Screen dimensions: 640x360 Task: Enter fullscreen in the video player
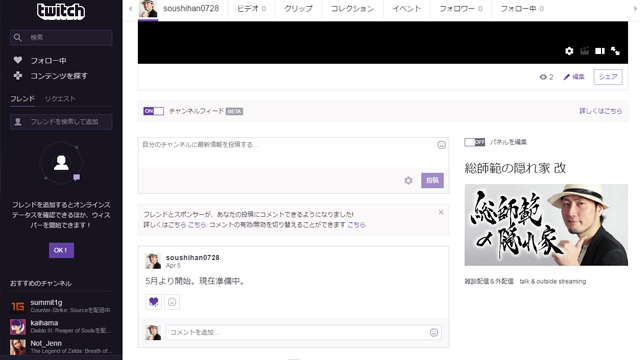click(x=616, y=51)
